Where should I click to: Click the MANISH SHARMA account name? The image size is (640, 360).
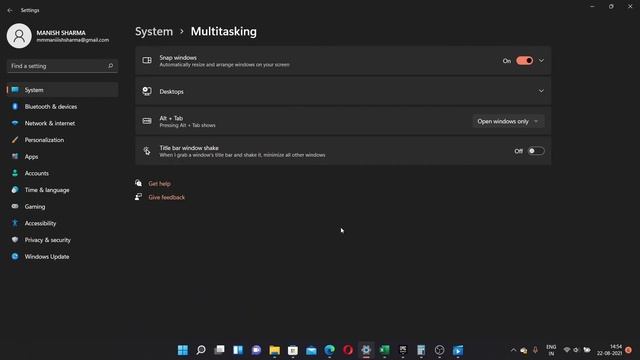tap(61, 33)
